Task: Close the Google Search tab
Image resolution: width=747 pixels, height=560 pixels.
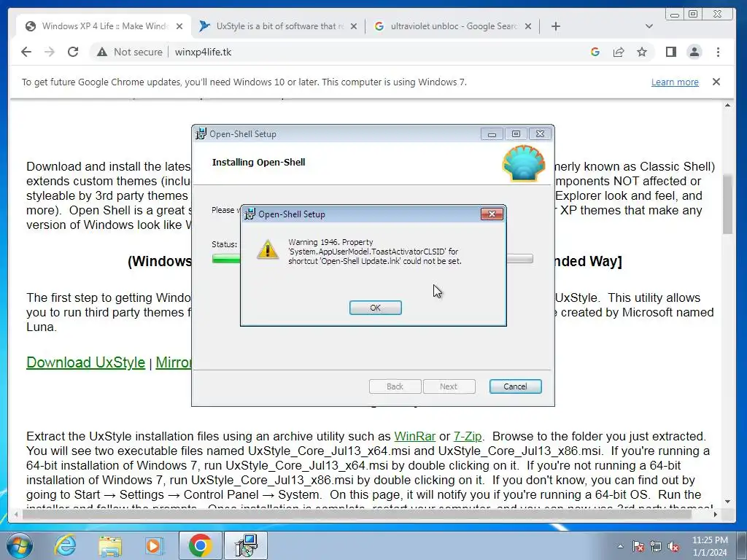Action: click(528, 26)
